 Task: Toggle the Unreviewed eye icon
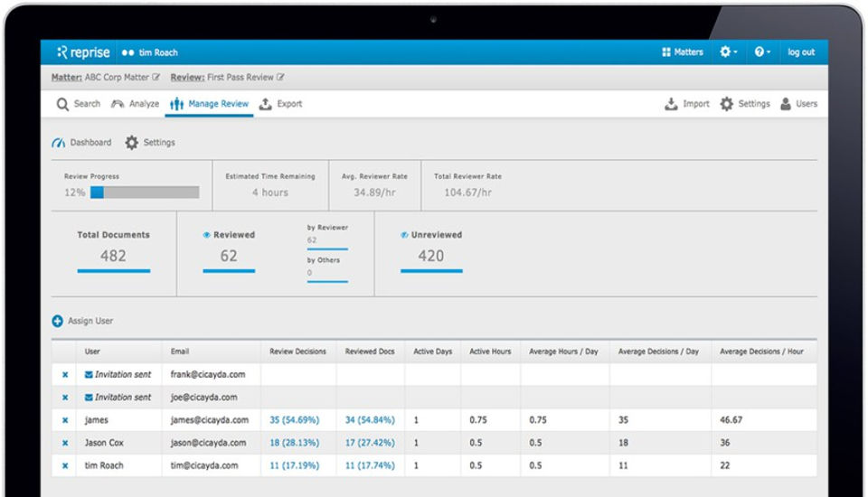pos(404,235)
